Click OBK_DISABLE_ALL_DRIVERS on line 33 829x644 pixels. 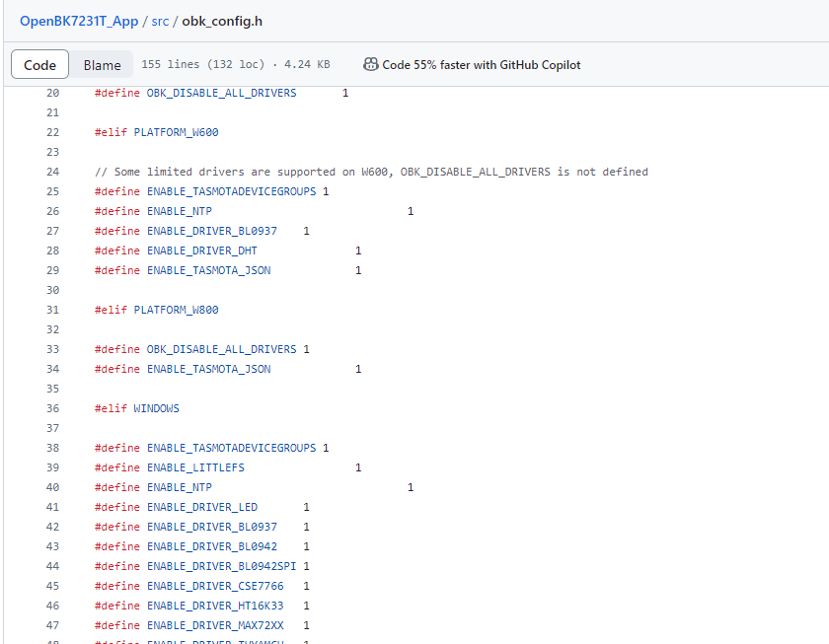pyautogui.click(x=221, y=349)
